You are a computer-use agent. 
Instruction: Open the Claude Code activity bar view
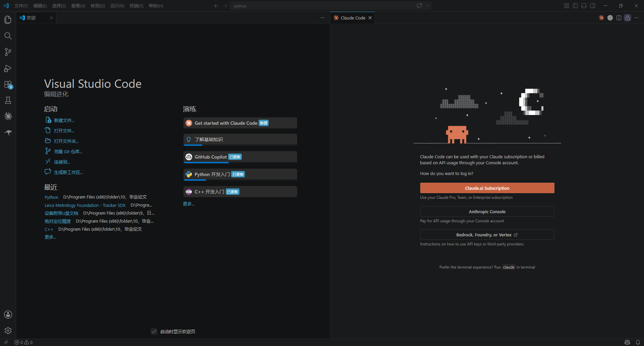coord(8,116)
